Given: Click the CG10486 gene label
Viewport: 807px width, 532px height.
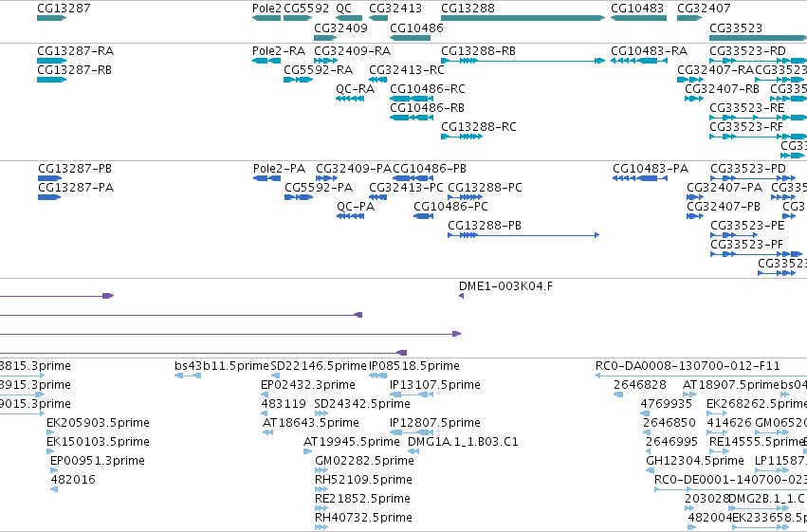Looking at the screenshot, I should [x=416, y=28].
